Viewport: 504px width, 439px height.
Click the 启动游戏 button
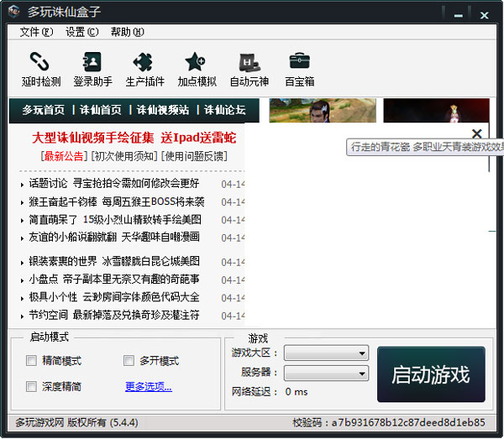pos(431,374)
